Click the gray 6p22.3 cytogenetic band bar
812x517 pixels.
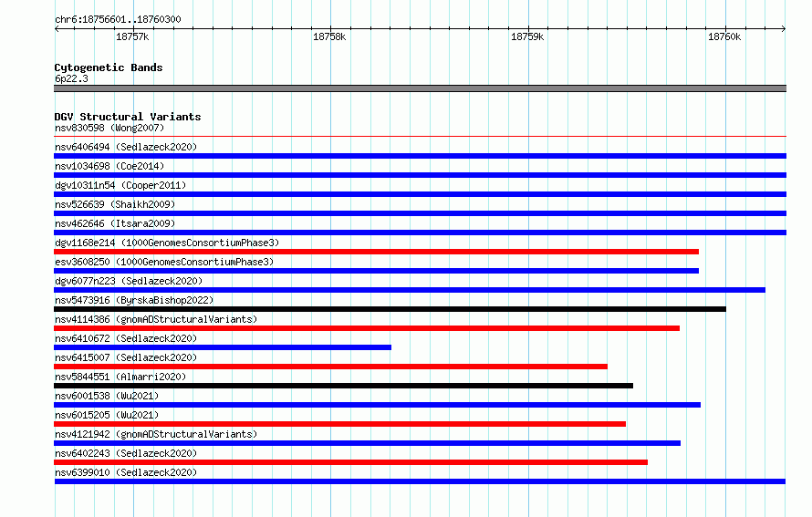(x=420, y=88)
